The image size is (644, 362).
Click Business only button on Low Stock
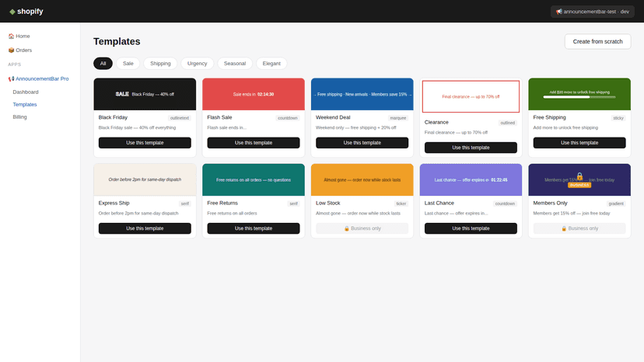(362, 228)
